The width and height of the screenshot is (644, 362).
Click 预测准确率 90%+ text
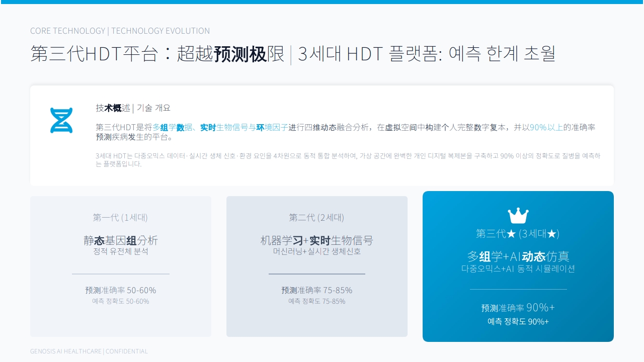[x=518, y=307]
